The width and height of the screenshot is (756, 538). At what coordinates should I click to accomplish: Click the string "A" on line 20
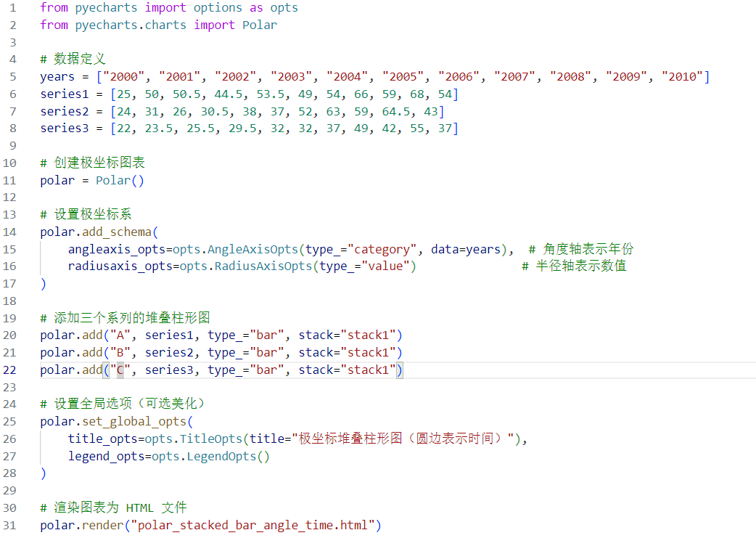point(120,335)
